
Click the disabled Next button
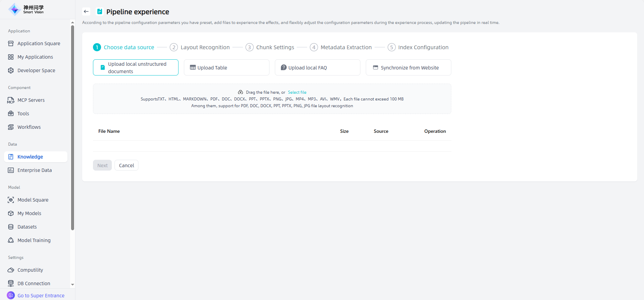click(x=102, y=165)
